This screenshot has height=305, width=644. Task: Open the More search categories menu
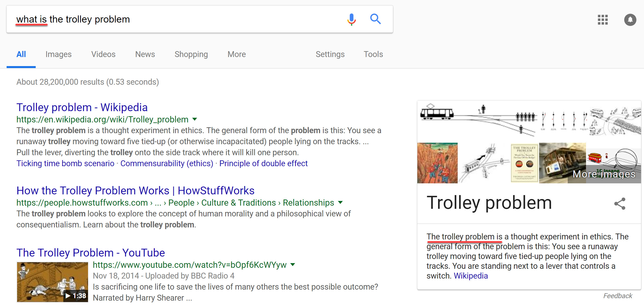(236, 54)
